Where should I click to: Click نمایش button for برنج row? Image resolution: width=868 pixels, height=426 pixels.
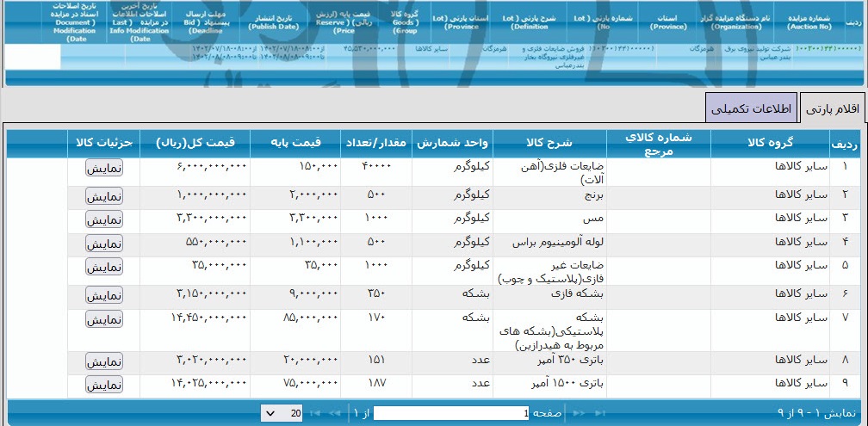pos(104,196)
